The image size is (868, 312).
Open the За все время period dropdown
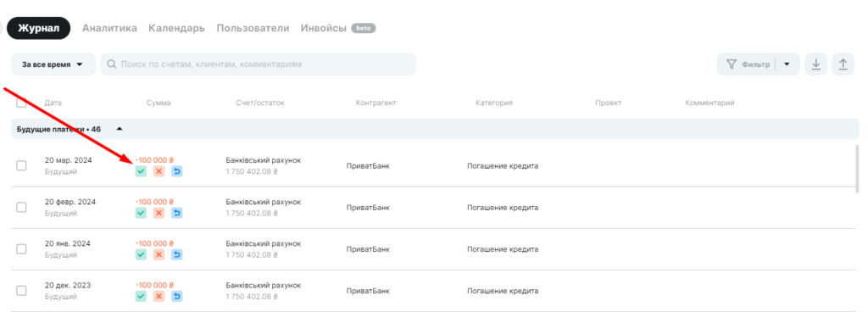(53, 64)
